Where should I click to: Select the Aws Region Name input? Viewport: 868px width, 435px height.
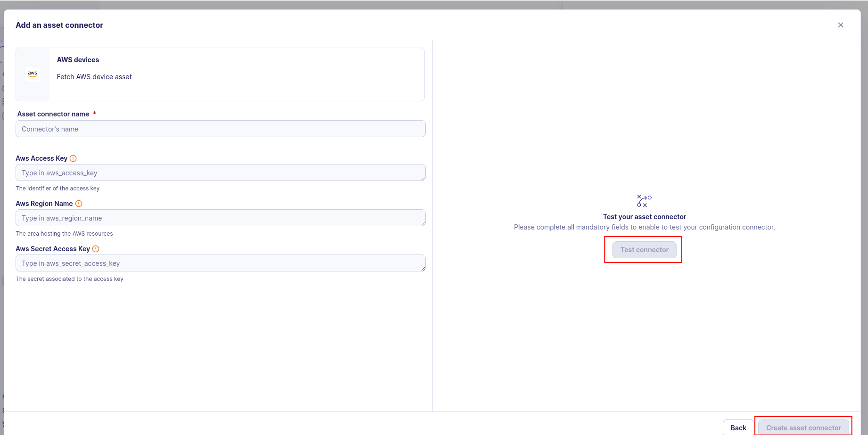(220, 218)
